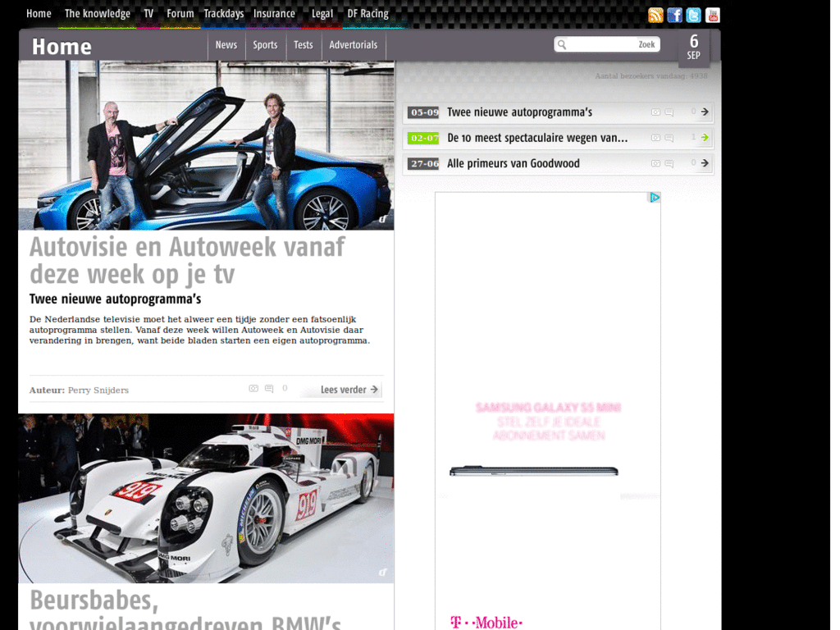This screenshot has width=840, height=630.
Task: Switch to the News tab
Action: [226, 45]
